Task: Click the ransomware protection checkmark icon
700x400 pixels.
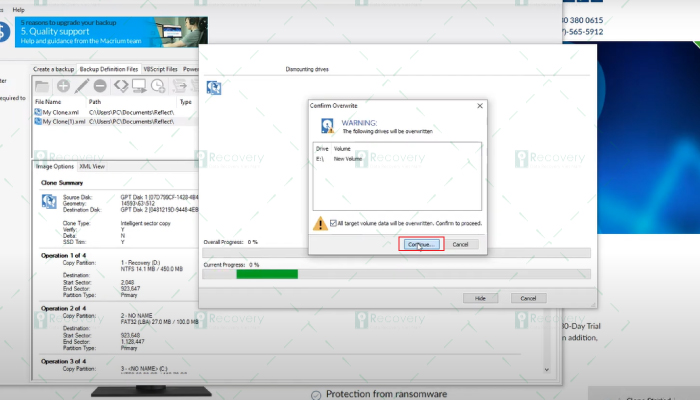Action: [x=316, y=395]
